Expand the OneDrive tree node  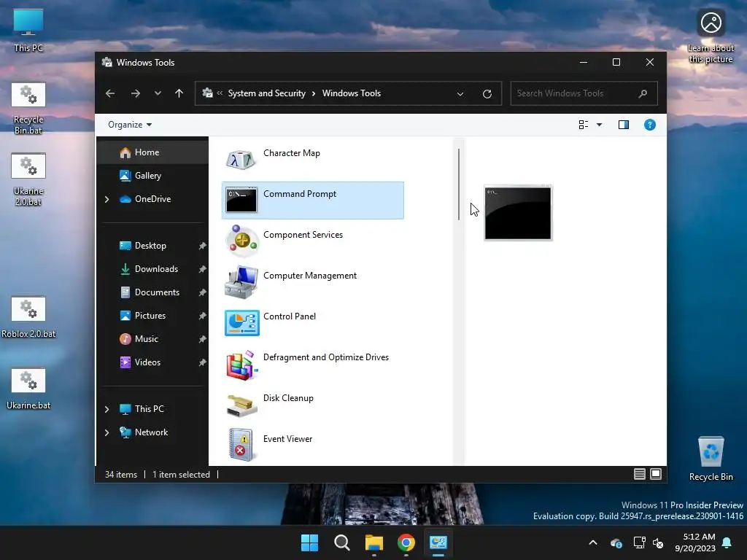click(x=107, y=199)
